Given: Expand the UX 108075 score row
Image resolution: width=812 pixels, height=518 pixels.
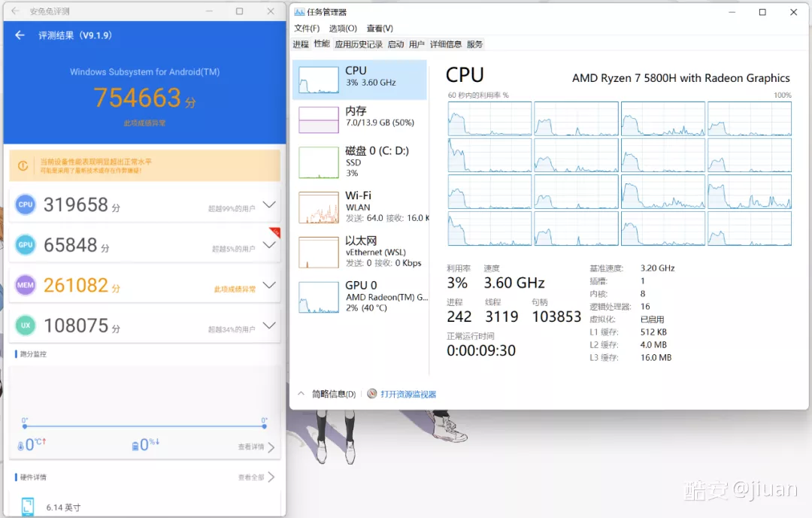Looking at the screenshot, I should click(x=268, y=326).
